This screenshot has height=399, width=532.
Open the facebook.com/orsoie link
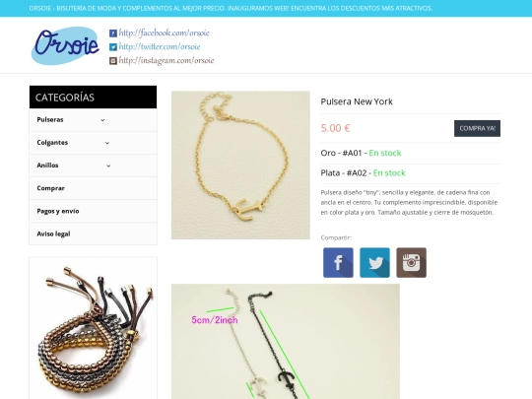[x=164, y=33]
